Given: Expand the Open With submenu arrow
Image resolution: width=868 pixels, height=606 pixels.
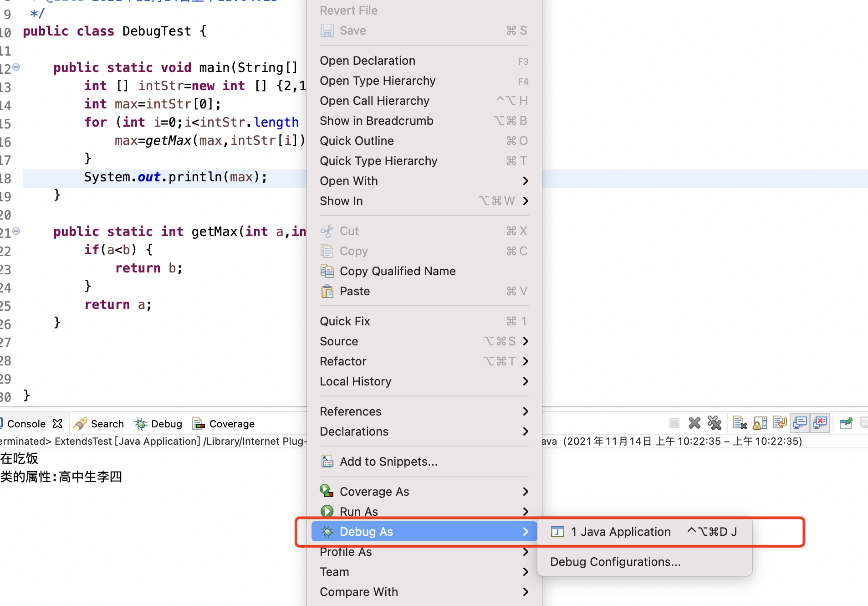Looking at the screenshot, I should tap(526, 181).
